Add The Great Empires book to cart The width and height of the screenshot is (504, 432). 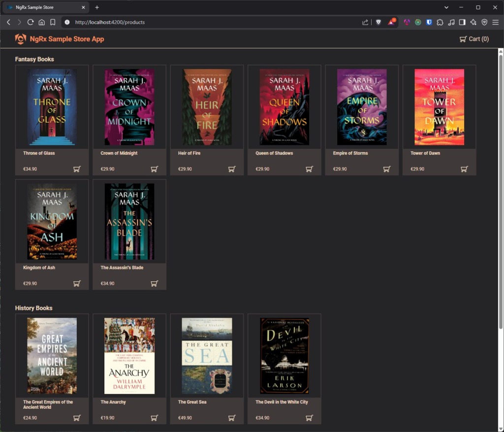coord(77,418)
